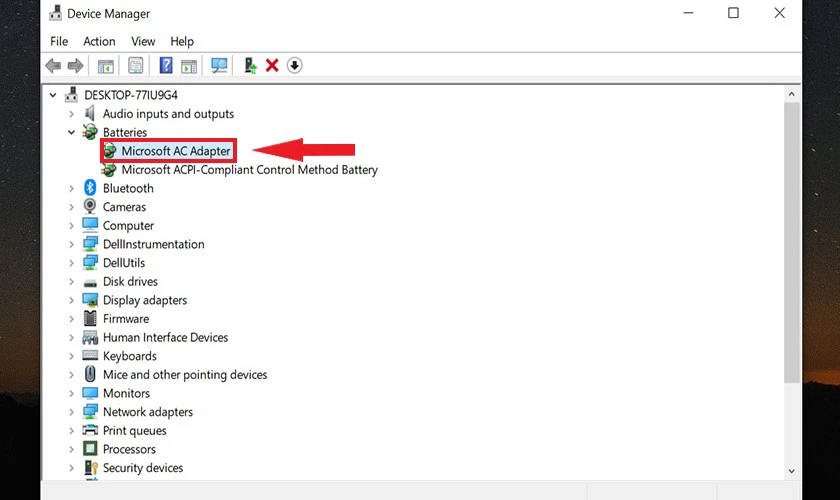Viewport: 840px width, 500px height.
Task: Click the vertical scrollbar thumb
Action: (791, 243)
